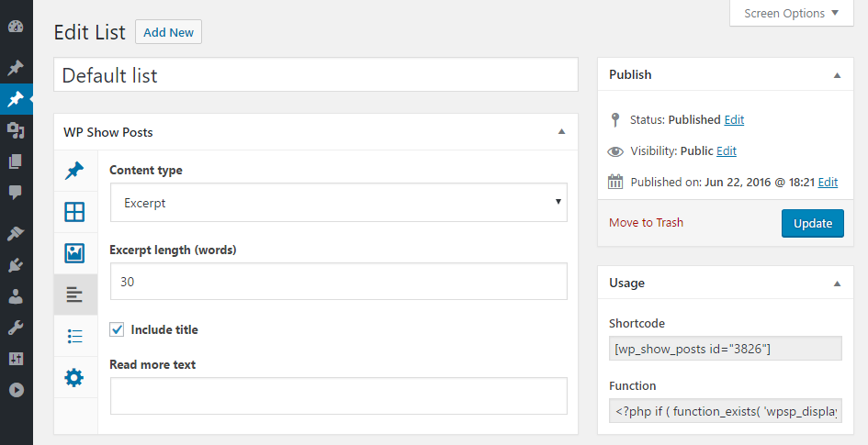Open Plugins plug icon in sidebar
Viewport: 868px width, 445px height.
click(x=15, y=266)
